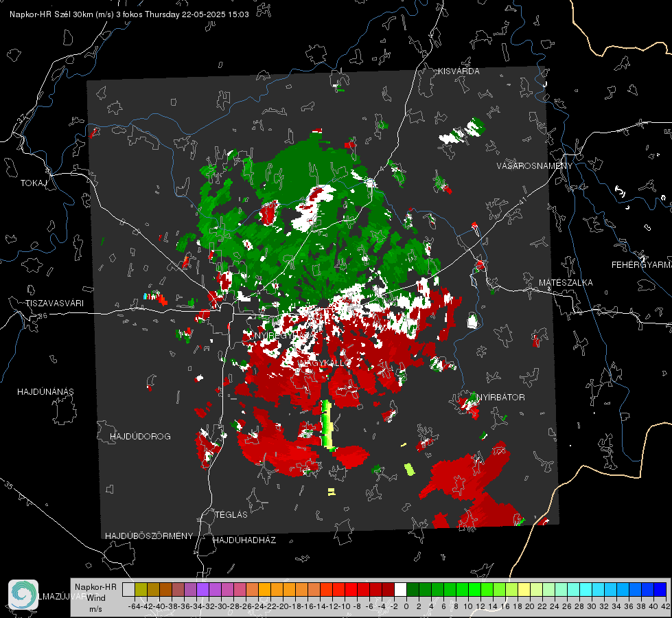The image size is (672, 618).
Task: Select the bright green swatch between 10 and 12
Action: pyautogui.click(x=474, y=590)
